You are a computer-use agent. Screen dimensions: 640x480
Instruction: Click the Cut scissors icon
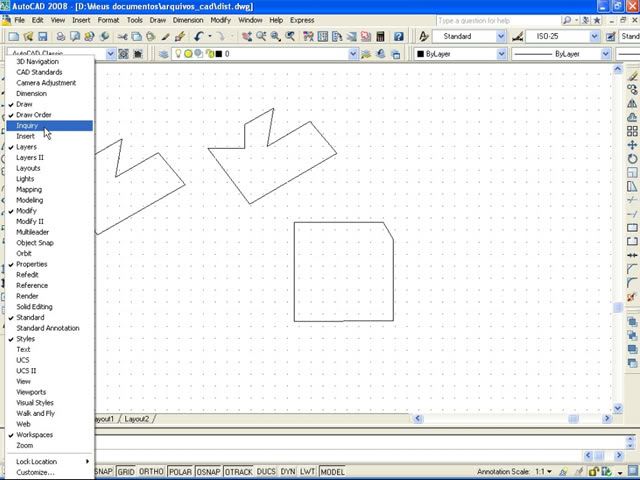122,37
